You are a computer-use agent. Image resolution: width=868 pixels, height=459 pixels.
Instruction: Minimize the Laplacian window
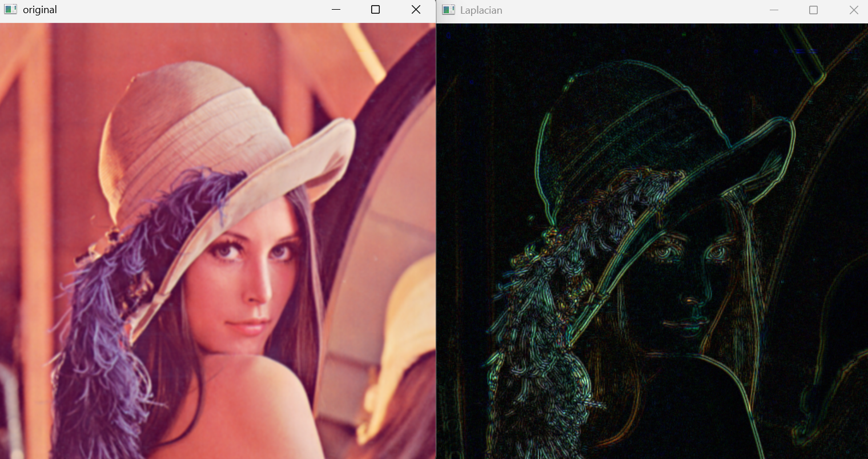coord(774,10)
